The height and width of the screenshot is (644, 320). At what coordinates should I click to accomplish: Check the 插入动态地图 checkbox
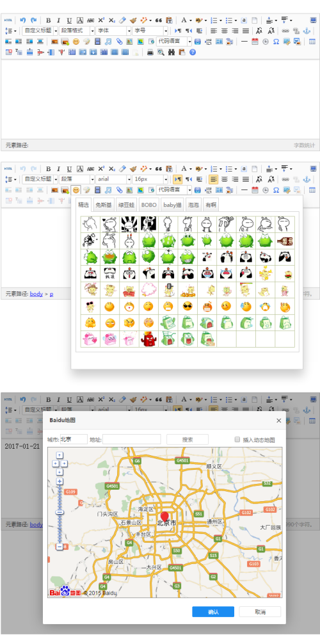click(237, 439)
